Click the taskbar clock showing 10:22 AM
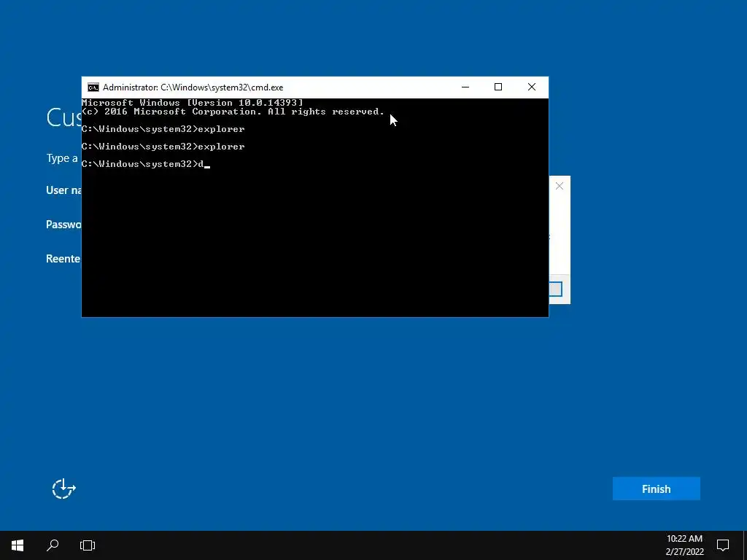Screen dimensions: 747x560 [x=684, y=545]
